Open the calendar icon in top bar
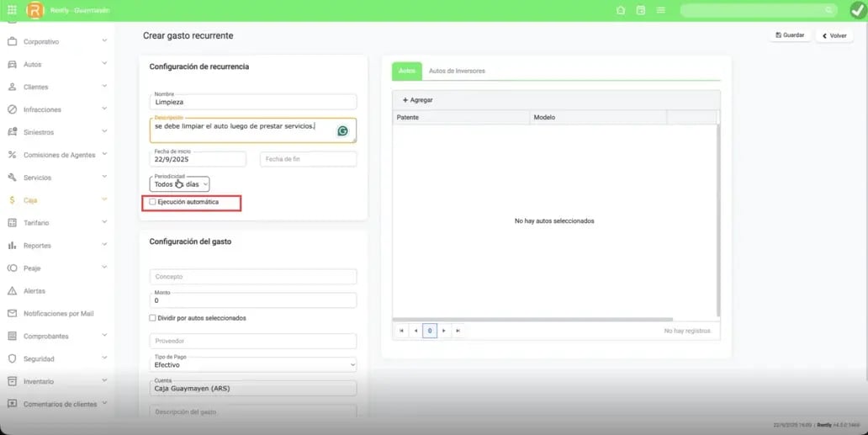This screenshot has height=435, width=868. point(641,10)
